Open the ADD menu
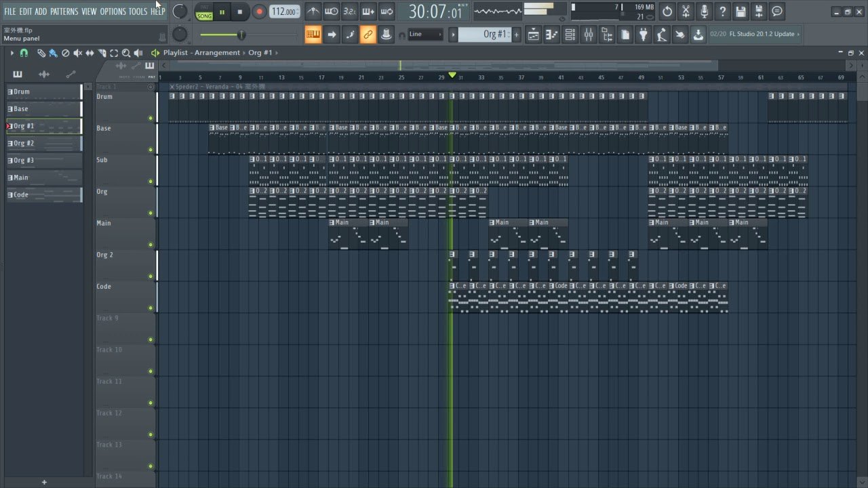The image size is (868, 488). point(41,12)
